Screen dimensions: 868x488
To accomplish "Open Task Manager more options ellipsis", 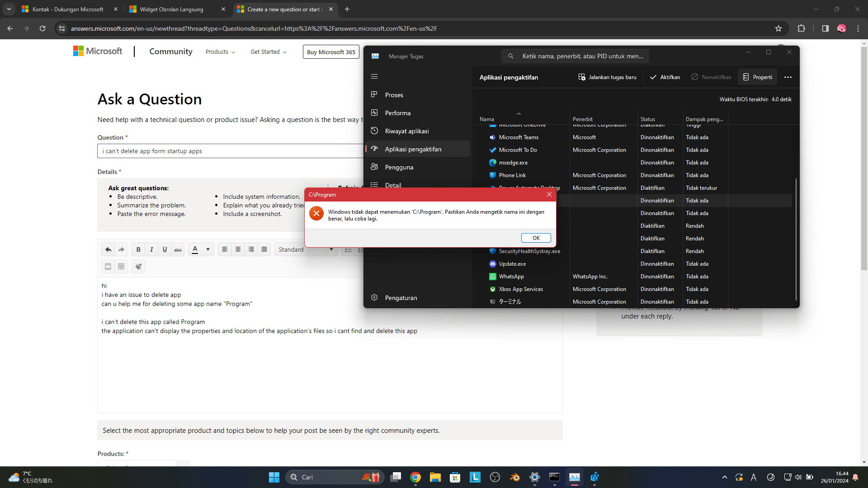I will (x=788, y=77).
